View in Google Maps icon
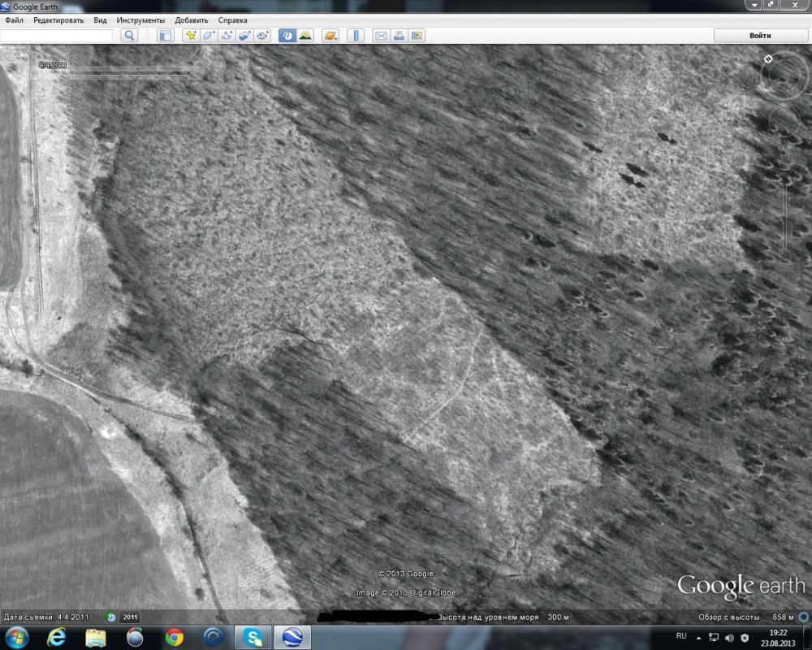The height and width of the screenshot is (650, 812). click(417, 36)
